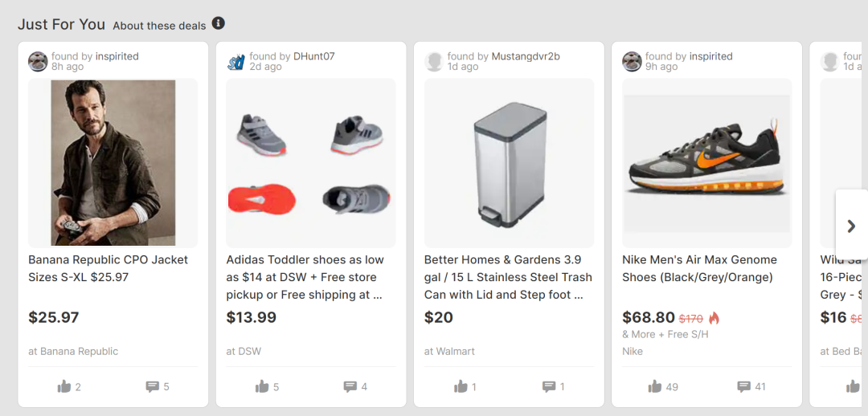Open comments on Adidas Toddler shoes deal

tap(350, 387)
